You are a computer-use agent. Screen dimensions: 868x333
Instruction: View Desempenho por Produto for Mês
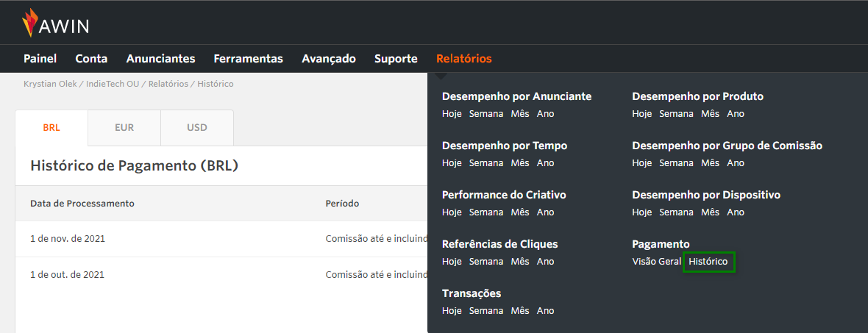click(x=711, y=114)
